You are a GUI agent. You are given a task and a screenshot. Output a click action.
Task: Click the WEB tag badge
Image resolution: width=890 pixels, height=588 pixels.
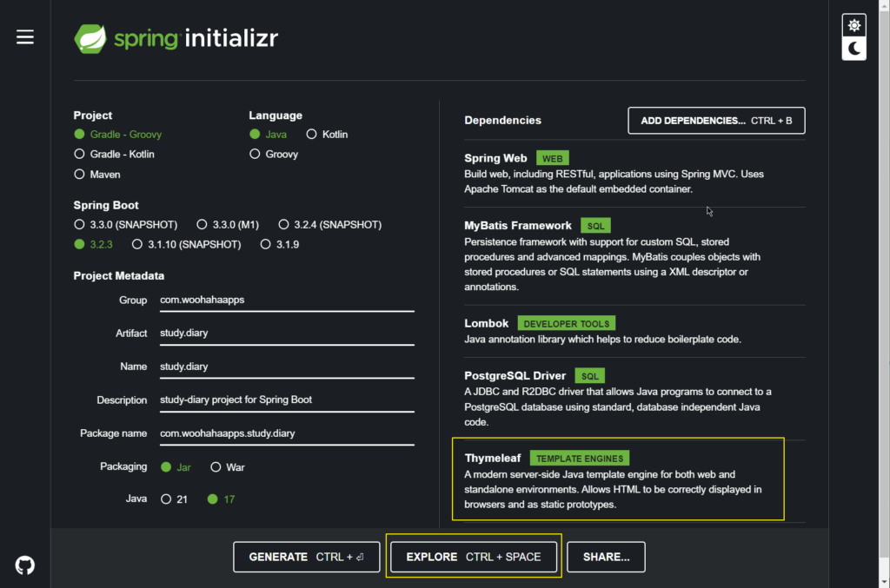click(x=552, y=158)
